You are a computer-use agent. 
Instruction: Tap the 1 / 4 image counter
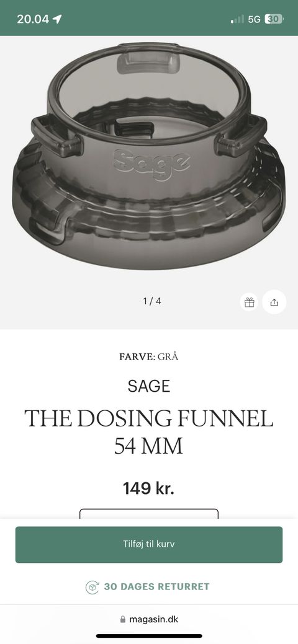click(152, 301)
